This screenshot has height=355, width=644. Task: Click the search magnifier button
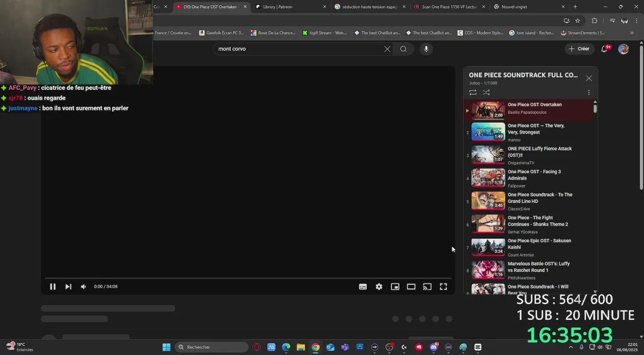click(x=404, y=49)
